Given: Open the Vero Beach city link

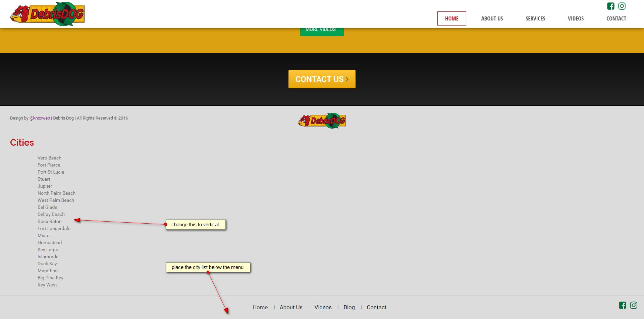Looking at the screenshot, I should click(x=50, y=158).
